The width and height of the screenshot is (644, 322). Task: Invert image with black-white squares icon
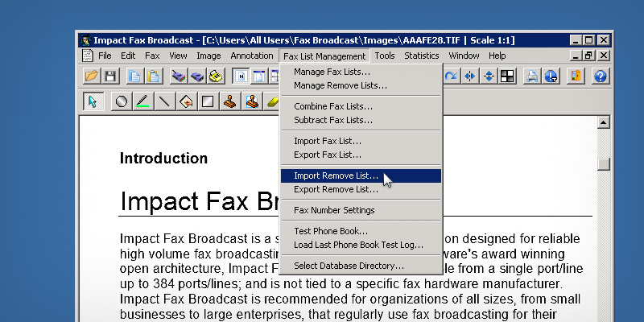click(x=507, y=76)
